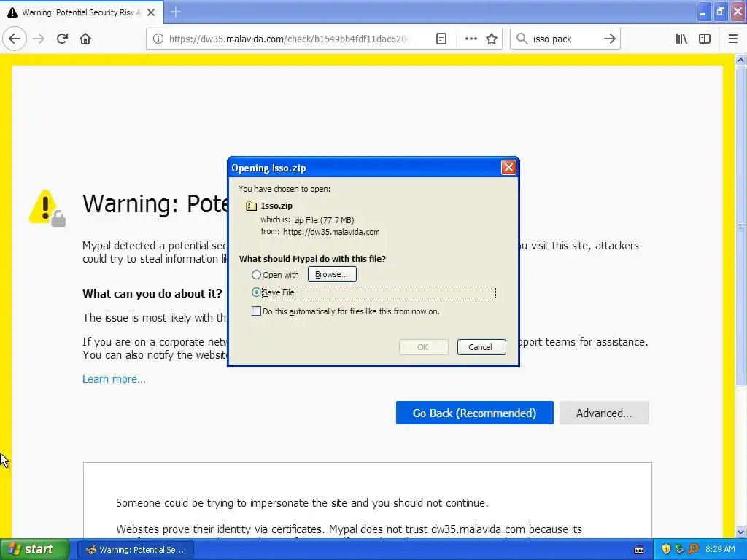Click the OK button in dialog
The width and height of the screenshot is (747, 560).
click(423, 346)
